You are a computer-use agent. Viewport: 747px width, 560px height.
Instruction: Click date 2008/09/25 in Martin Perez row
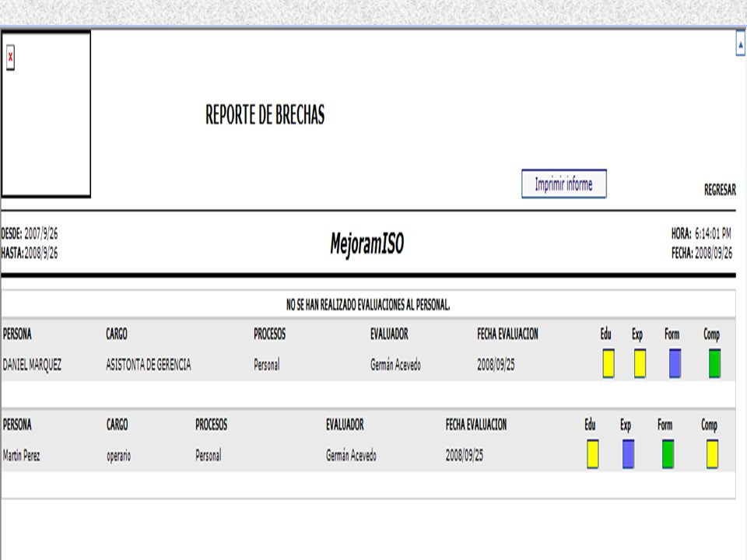click(x=464, y=455)
